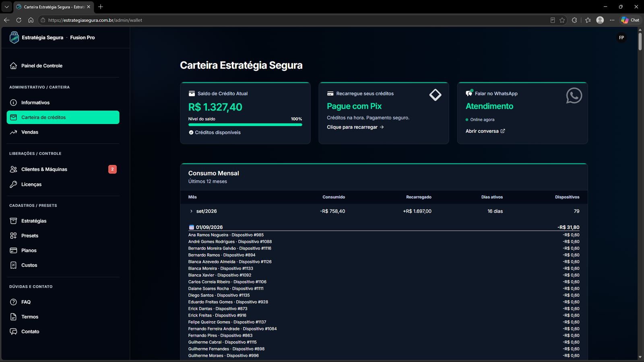The image size is (644, 362).
Task: Click the calendar icon beside 01/09/2026
Action: [x=192, y=227]
